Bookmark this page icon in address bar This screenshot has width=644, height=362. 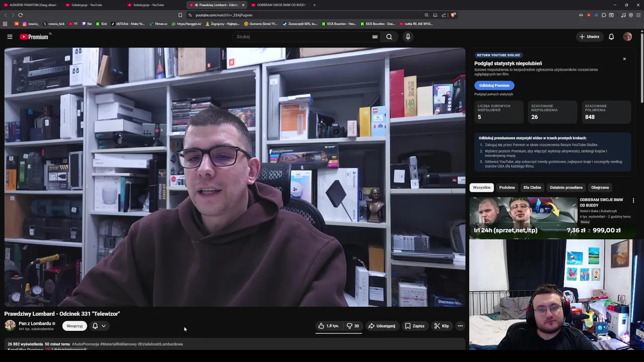click(x=180, y=15)
